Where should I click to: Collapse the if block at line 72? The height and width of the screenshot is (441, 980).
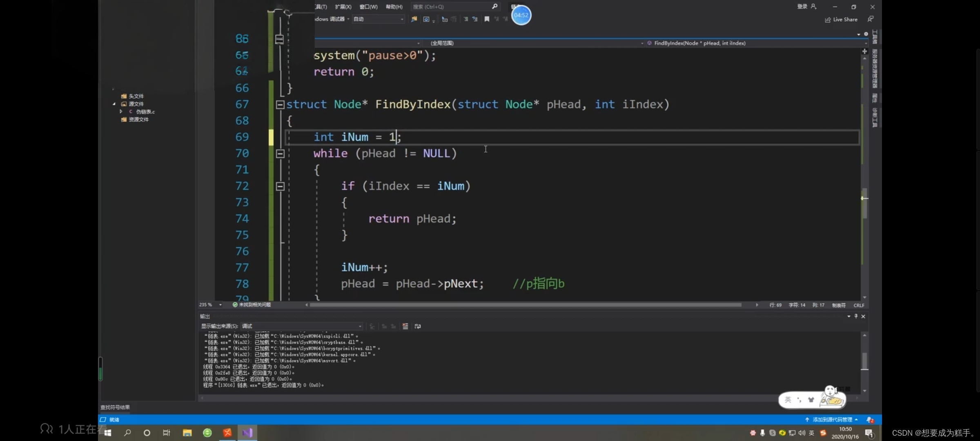click(280, 187)
